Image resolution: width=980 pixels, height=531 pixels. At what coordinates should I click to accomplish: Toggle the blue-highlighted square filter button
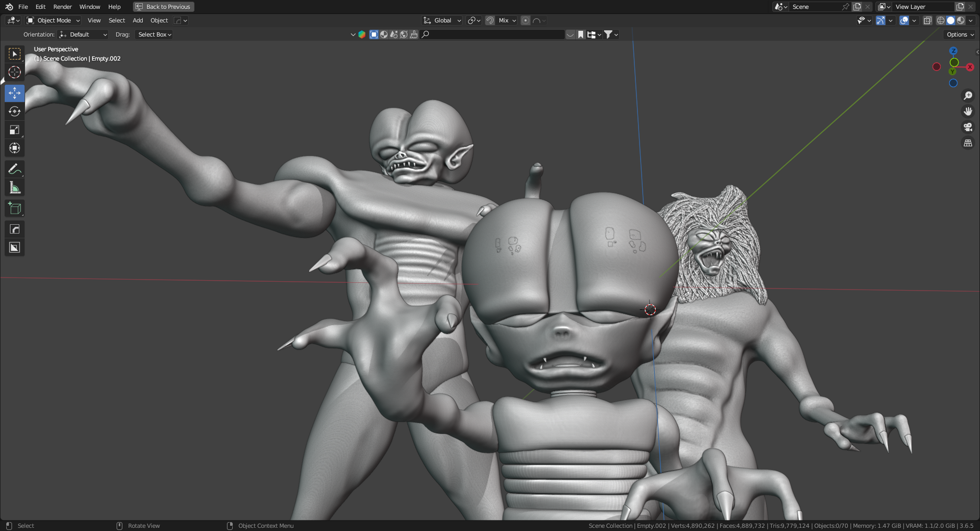coord(374,34)
